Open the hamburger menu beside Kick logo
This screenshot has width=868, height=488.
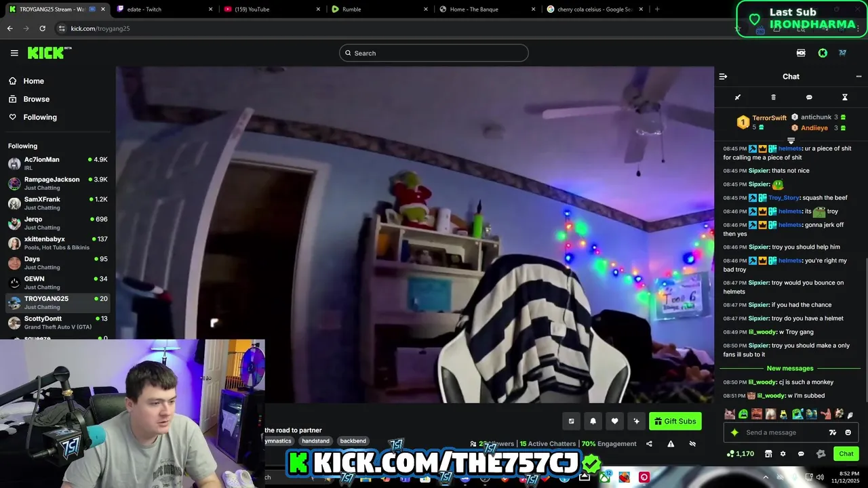click(x=14, y=53)
